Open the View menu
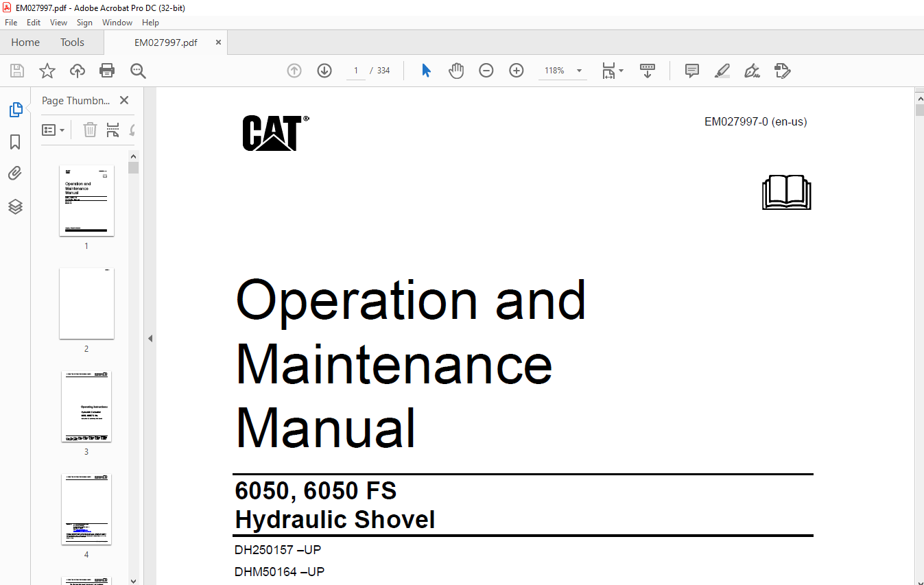Image resolution: width=924 pixels, height=585 pixels. (x=59, y=23)
